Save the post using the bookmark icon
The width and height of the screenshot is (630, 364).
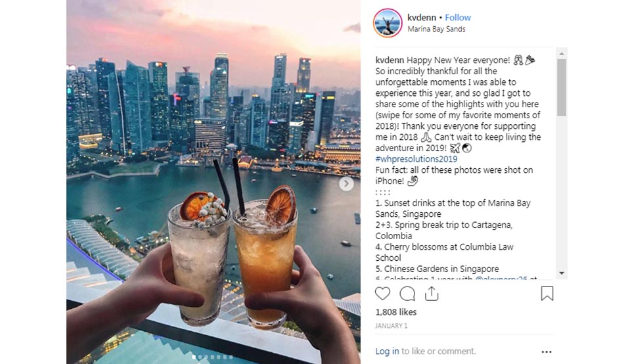[x=547, y=294]
